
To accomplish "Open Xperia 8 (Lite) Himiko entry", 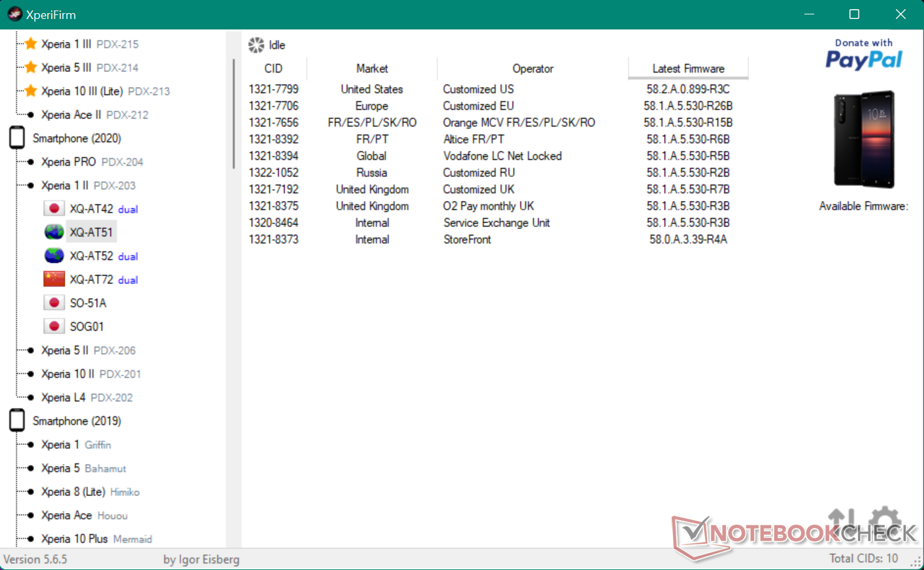I will 90,491.
